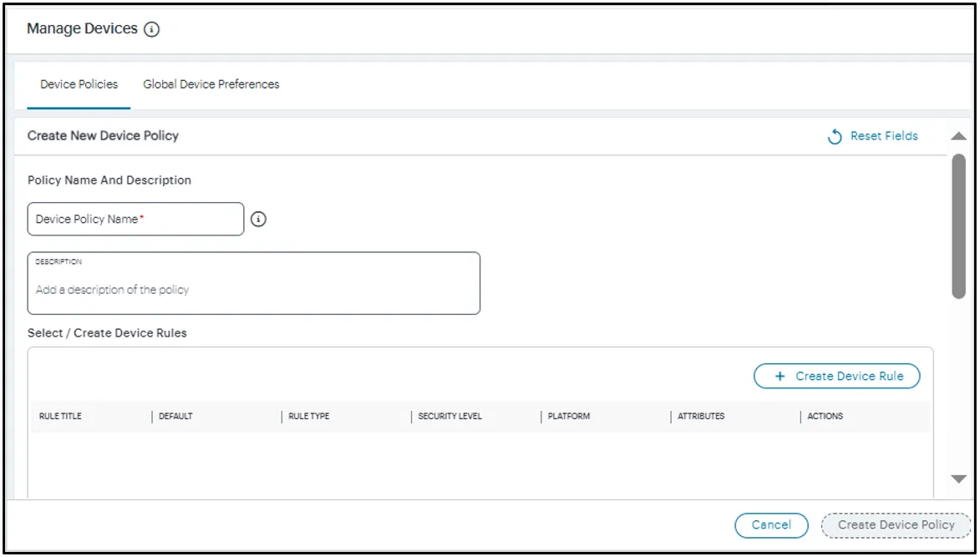Click the SECURITY LEVEL column header
The width and height of the screenshot is (980, 557).
point(450,417)
